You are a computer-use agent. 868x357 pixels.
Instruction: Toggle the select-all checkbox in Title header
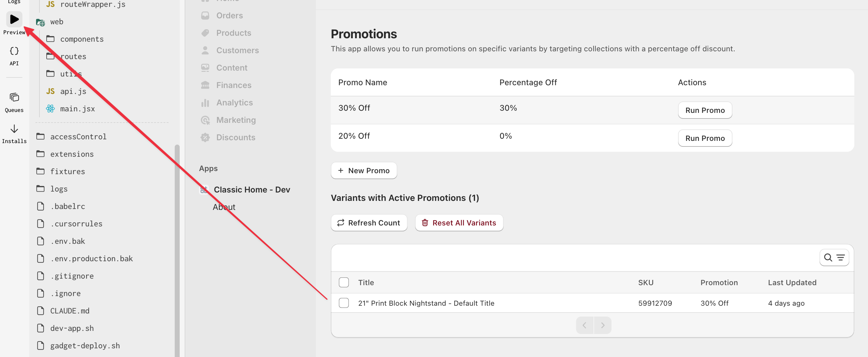pos(344,282)
